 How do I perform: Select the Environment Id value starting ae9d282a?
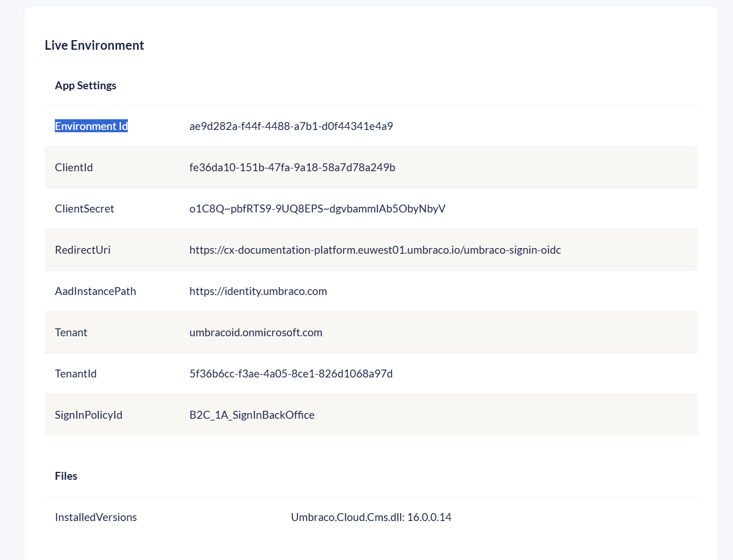[x=291, y=126]
